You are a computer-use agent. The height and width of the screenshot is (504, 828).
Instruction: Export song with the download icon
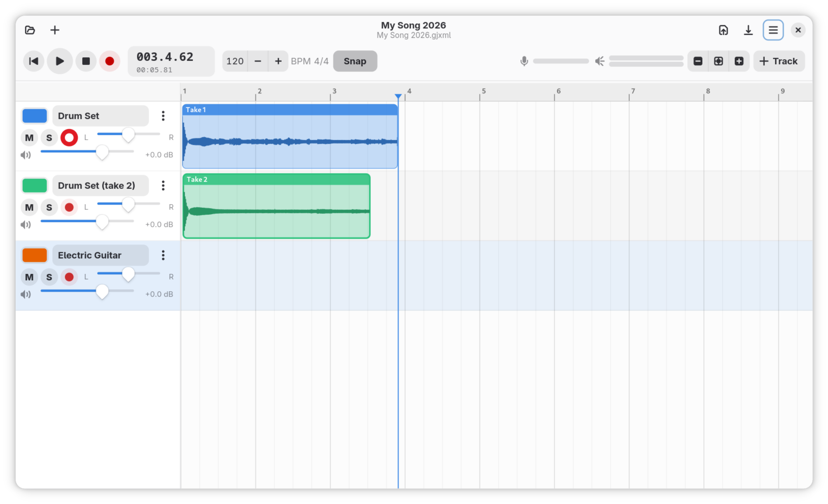[748, 30]
